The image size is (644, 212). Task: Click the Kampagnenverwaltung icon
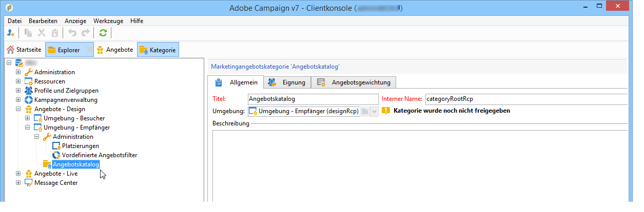tap(29, 100)
